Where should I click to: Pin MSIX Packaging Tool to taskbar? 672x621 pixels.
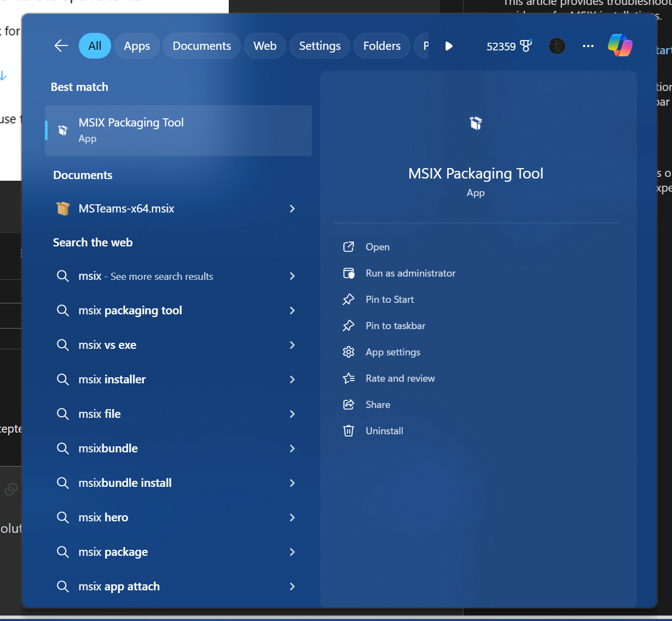coord(476,326)
